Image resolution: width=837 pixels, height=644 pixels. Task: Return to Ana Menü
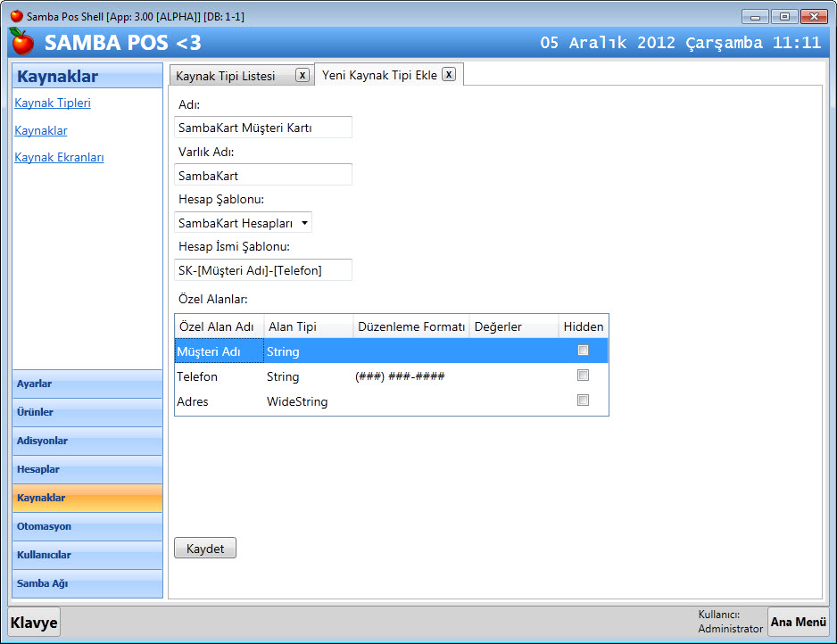(x=798, y=622)
